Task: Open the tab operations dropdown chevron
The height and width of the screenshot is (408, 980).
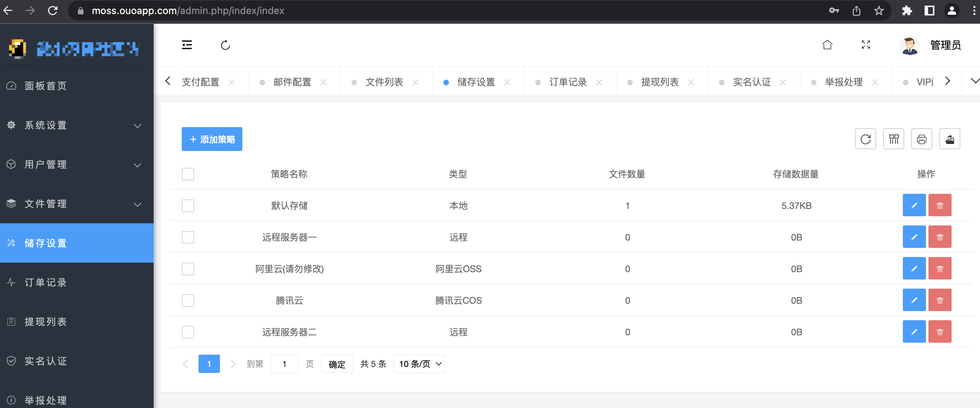Action: tap(974, 81)
